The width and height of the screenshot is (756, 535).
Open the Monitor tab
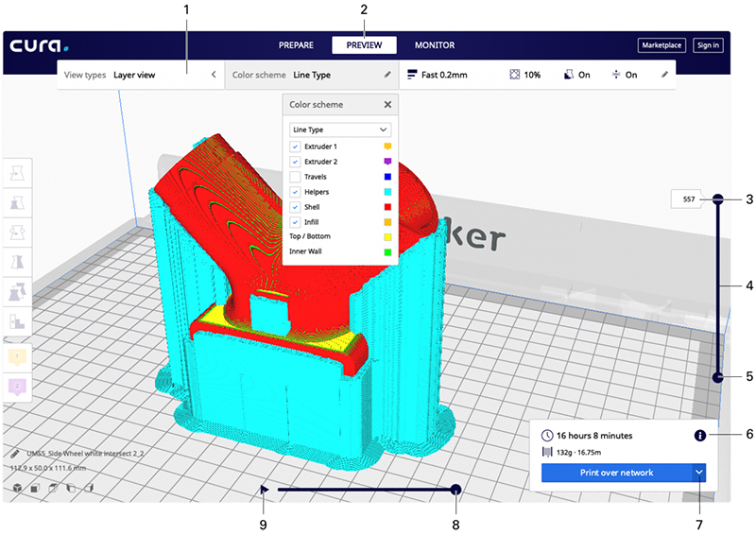click(x=434, y=44)
